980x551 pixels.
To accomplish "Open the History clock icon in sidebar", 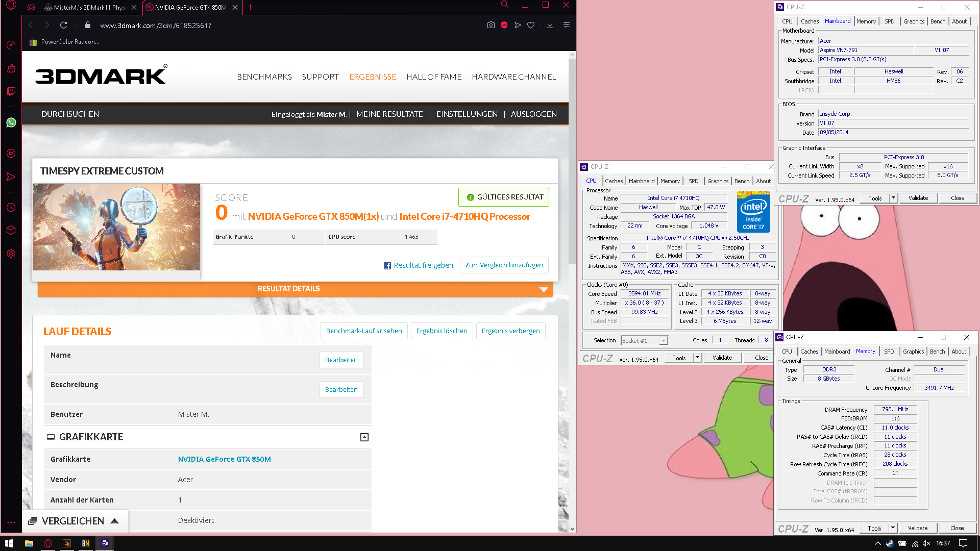I will point(11,208).
